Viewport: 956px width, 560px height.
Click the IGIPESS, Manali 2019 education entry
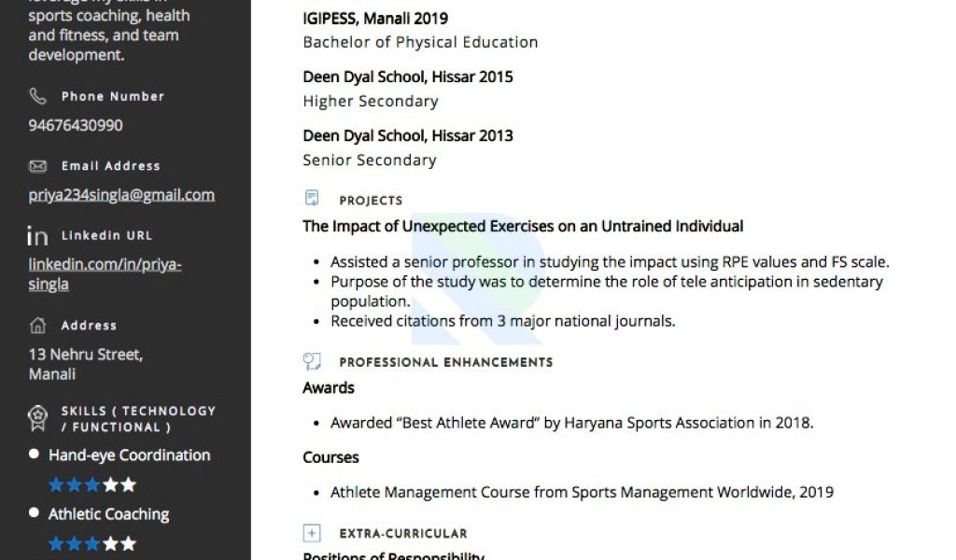(375, 18)
